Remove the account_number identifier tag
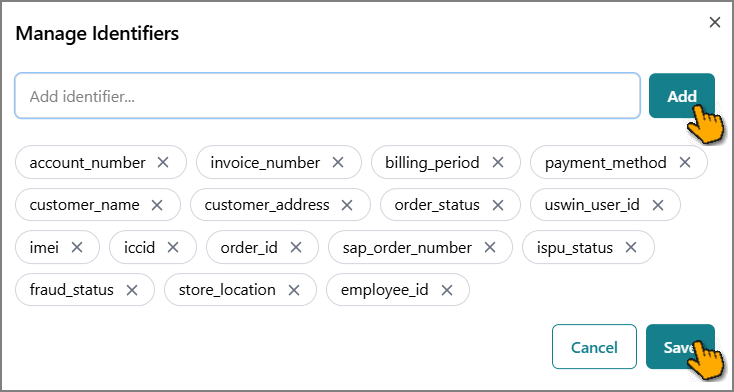The image size is (734, 392). (162, 163)
